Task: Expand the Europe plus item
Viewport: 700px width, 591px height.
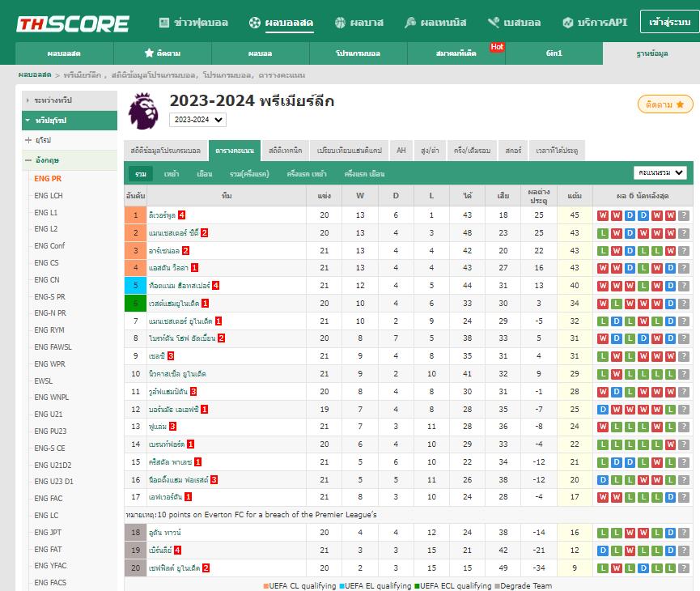Action: click(x=28, y=140)
